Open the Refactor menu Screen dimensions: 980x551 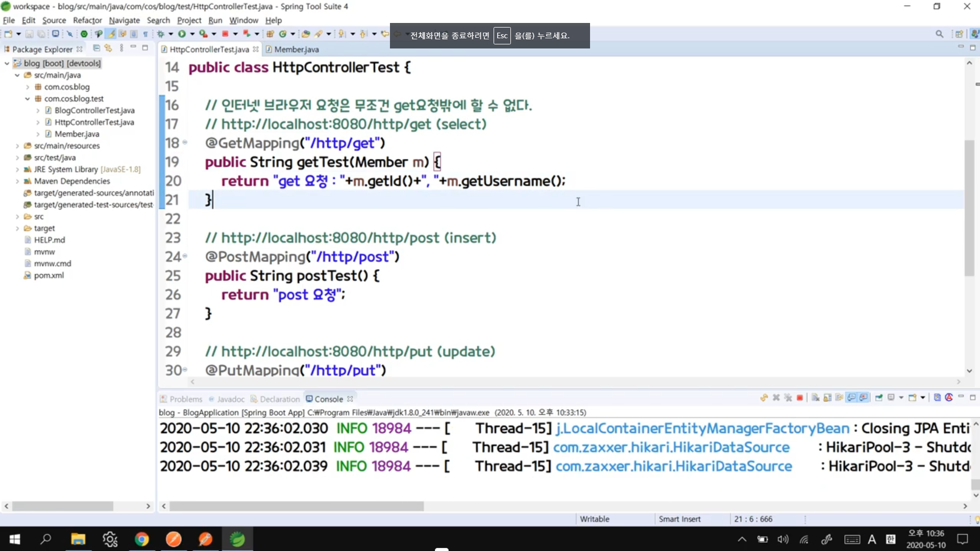[x=87, y=20]
